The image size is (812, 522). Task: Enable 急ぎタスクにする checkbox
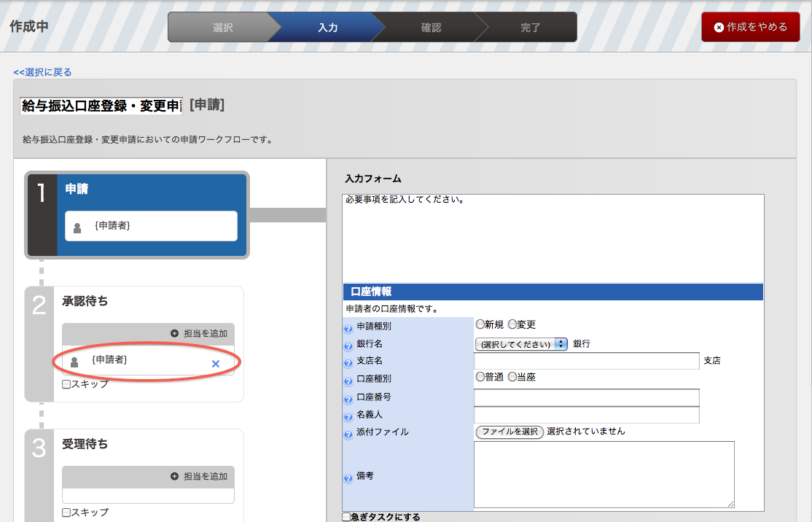pyautogui.click(x=346, y=517)
